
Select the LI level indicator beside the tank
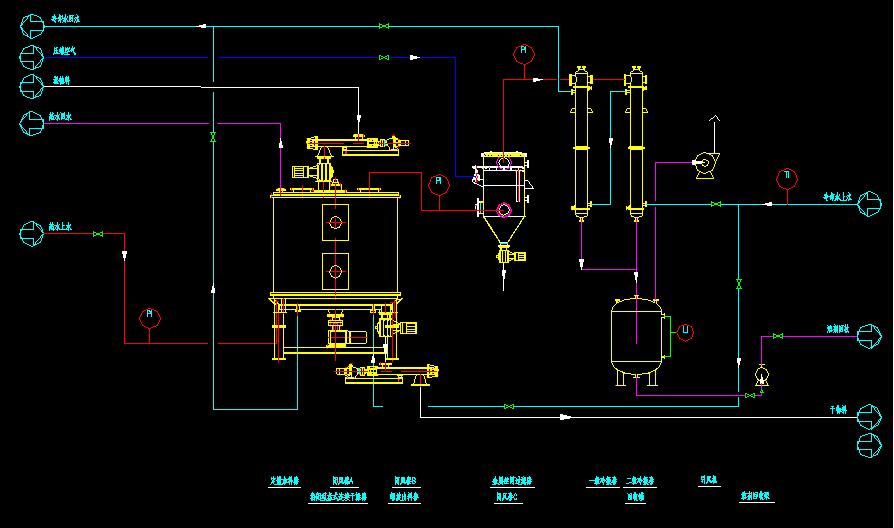click(685, 330)
